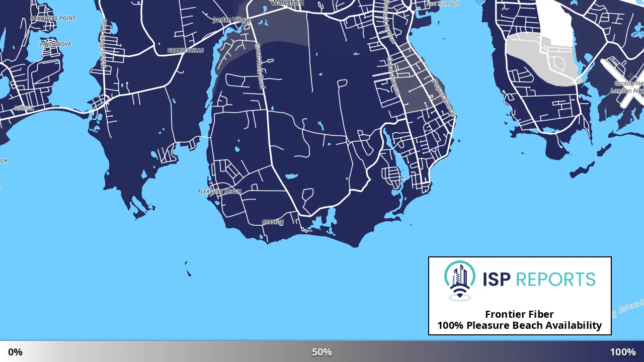Click the 'Waterford' map label
This screenshot has width=644, height=362.
[x=287, y=3]
